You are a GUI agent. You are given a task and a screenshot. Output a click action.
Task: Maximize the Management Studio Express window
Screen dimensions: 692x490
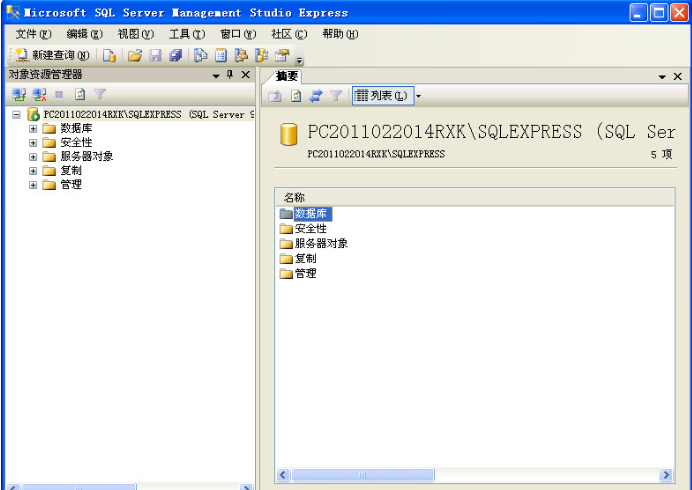coord(659,13)
